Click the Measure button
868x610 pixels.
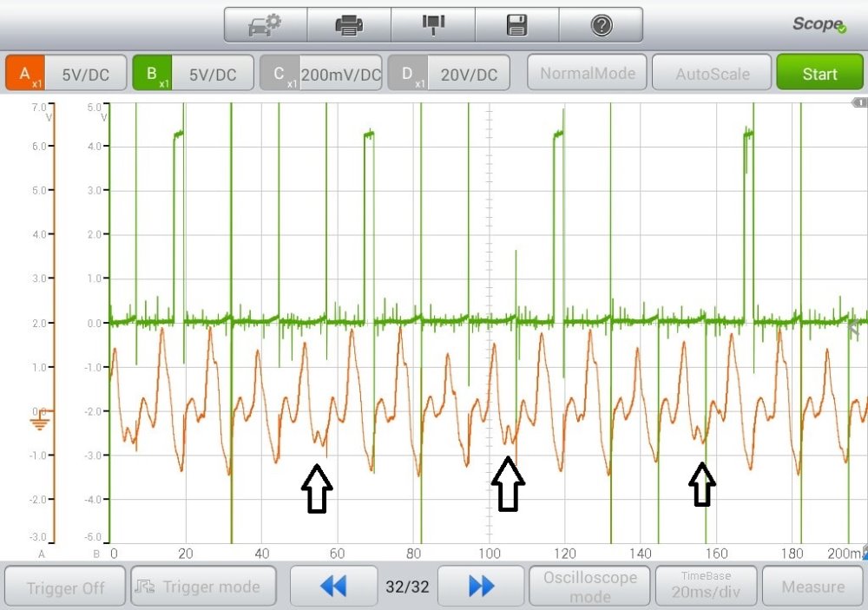(812, 587)
